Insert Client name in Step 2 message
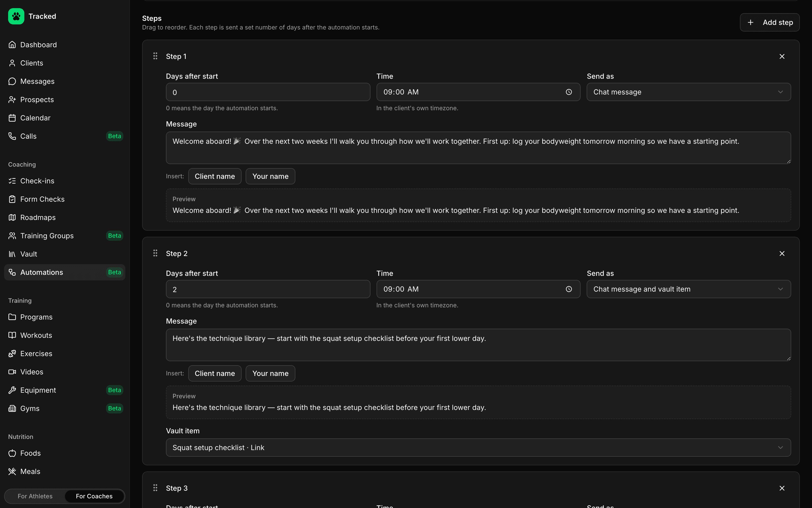Image resolution: width=812 pixels, height=508 pixels. (215, 373)
